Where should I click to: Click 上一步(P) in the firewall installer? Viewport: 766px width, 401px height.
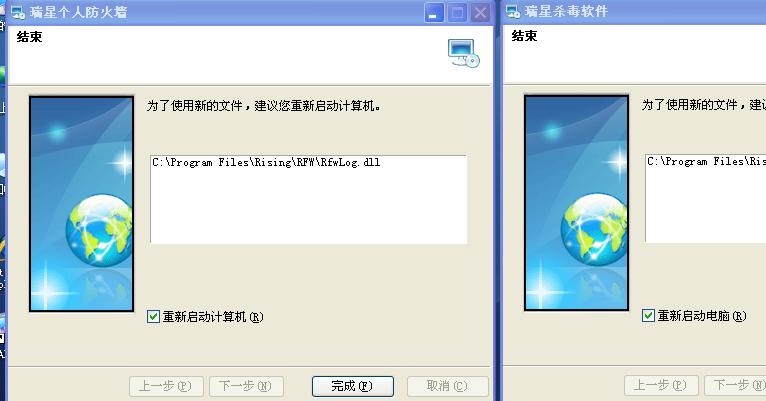tap(167, 386)
